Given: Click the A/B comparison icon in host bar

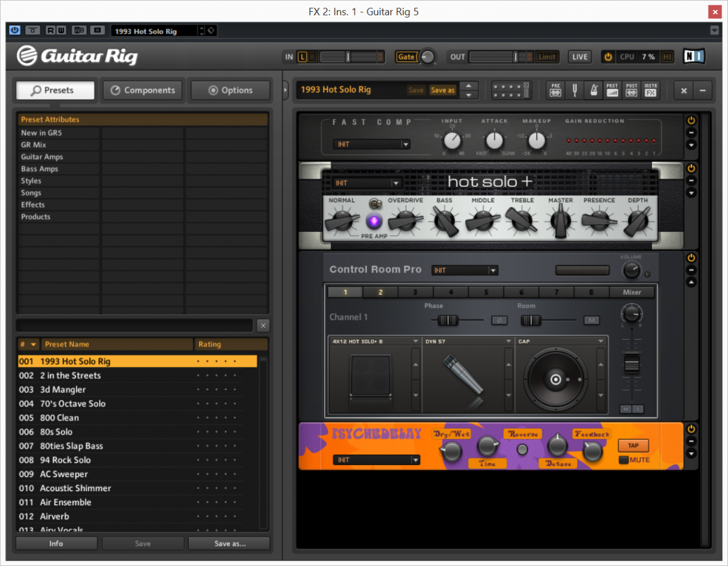Looking at the screenshot, I should click(x=79, y=30).
